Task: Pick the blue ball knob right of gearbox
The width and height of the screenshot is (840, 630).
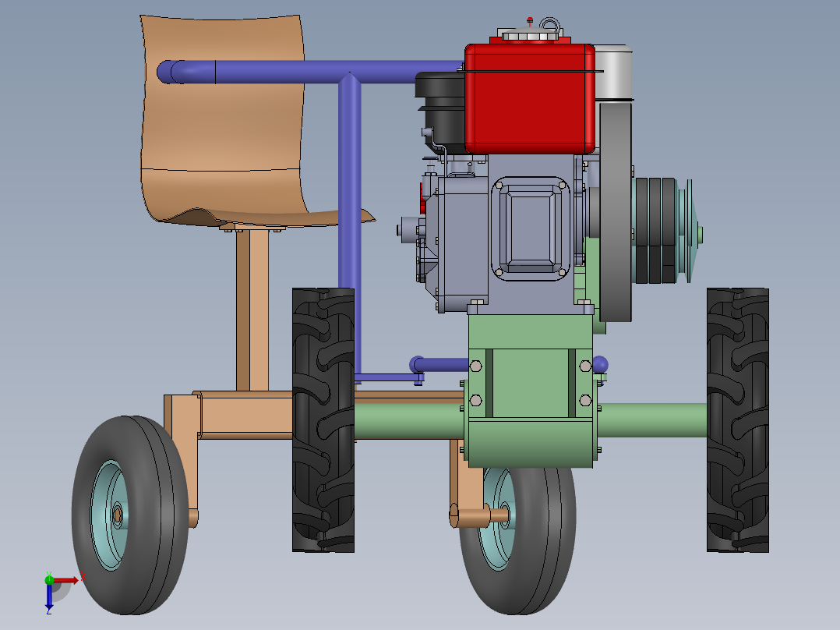Action: pos(600,365)
